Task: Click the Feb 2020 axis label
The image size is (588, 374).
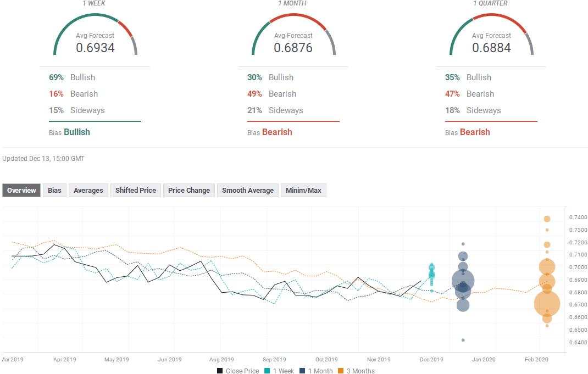Action: pos(536,359)
